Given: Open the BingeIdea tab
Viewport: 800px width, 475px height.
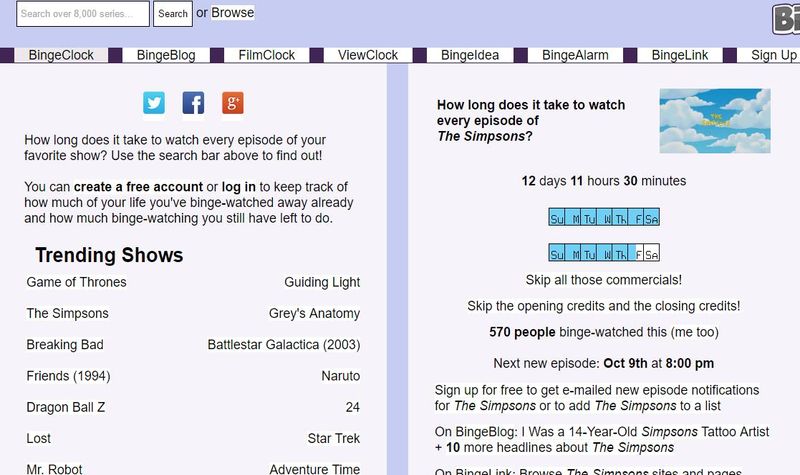Looking at the screenshot, I should click(x=470, y=55).
